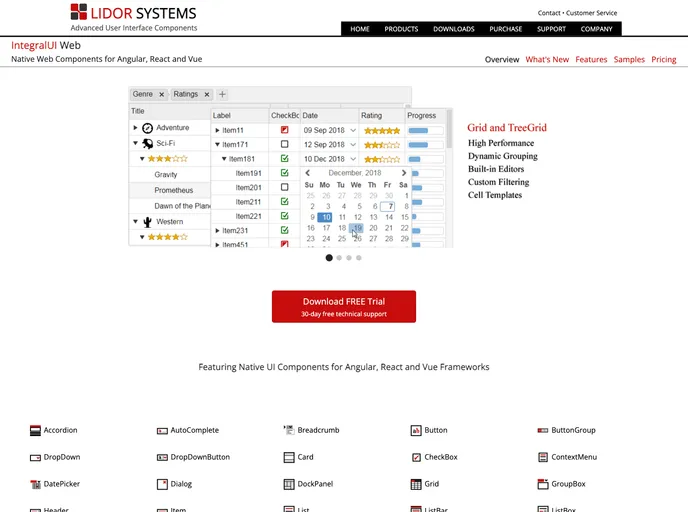Click the Sci-Fi genre icon in tree
The image size is (688, 512).
(x=148, y=143)
